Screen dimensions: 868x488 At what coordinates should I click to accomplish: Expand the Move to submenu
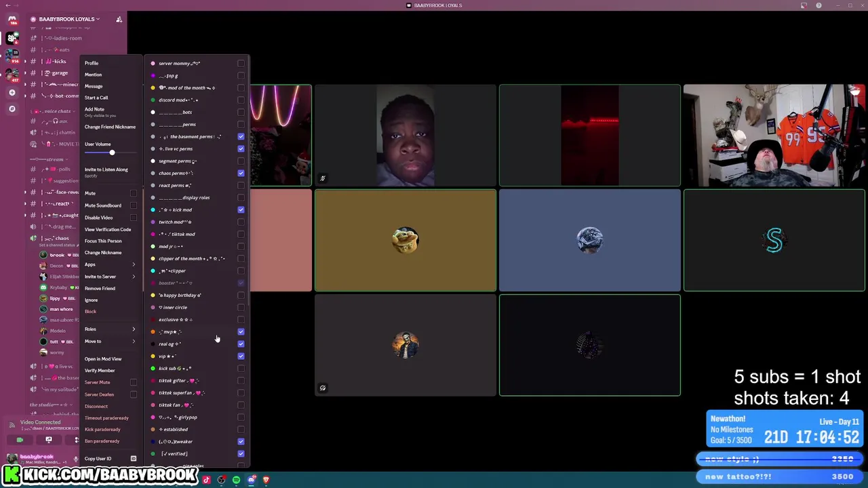tap(110, 341)
